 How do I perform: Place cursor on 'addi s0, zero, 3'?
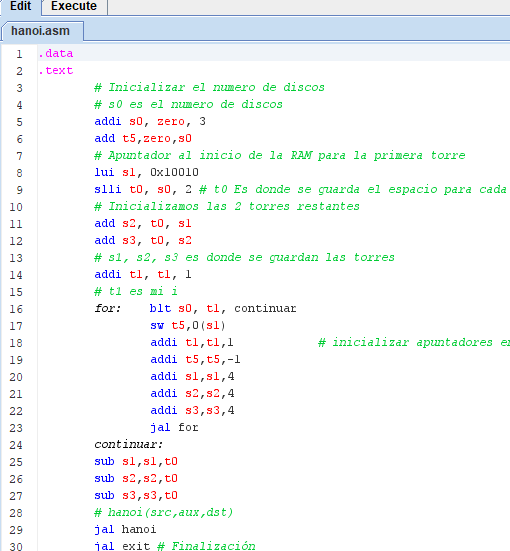(150, 121)
